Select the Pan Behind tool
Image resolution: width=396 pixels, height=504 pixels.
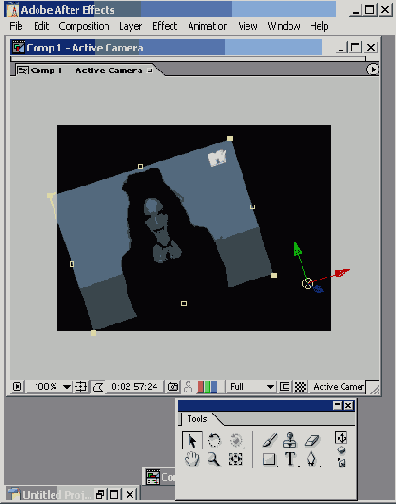click(x=236, y=459)
